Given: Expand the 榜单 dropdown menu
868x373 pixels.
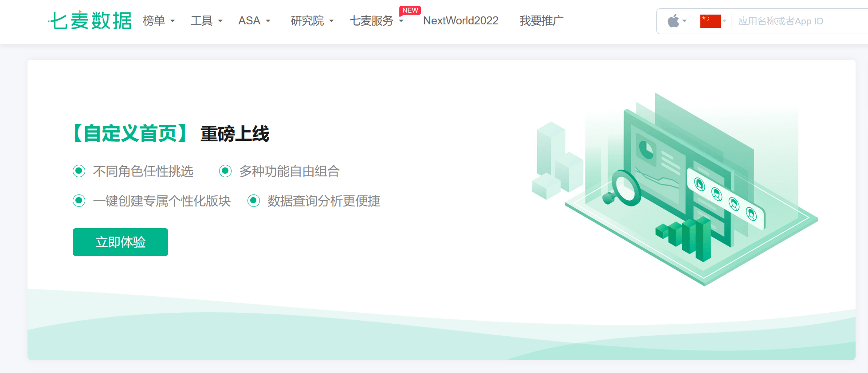Looking at the screenshot, I should click(158, 21).
